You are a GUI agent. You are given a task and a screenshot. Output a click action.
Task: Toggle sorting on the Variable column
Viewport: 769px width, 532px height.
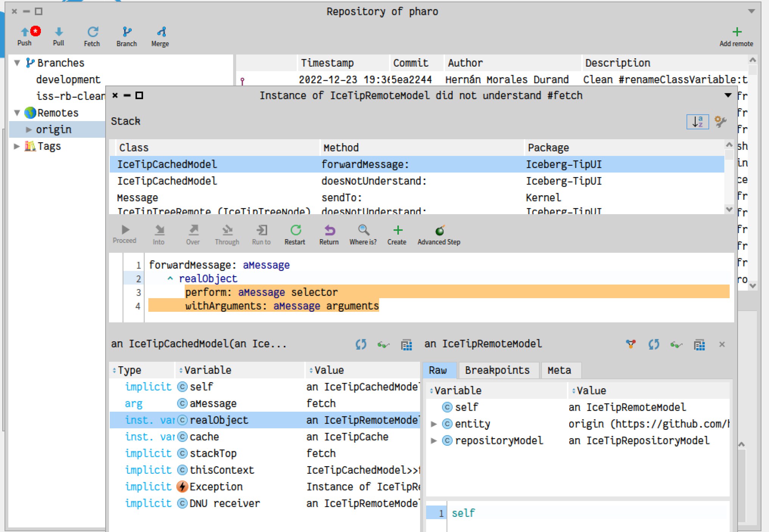tap(180, 370)
